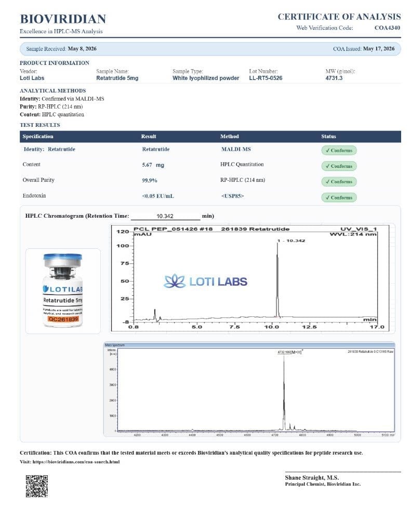Click the Conforms badge for Identity row
Image resolution: width=411 pixels, height=532 pixels.
[339, 150]
